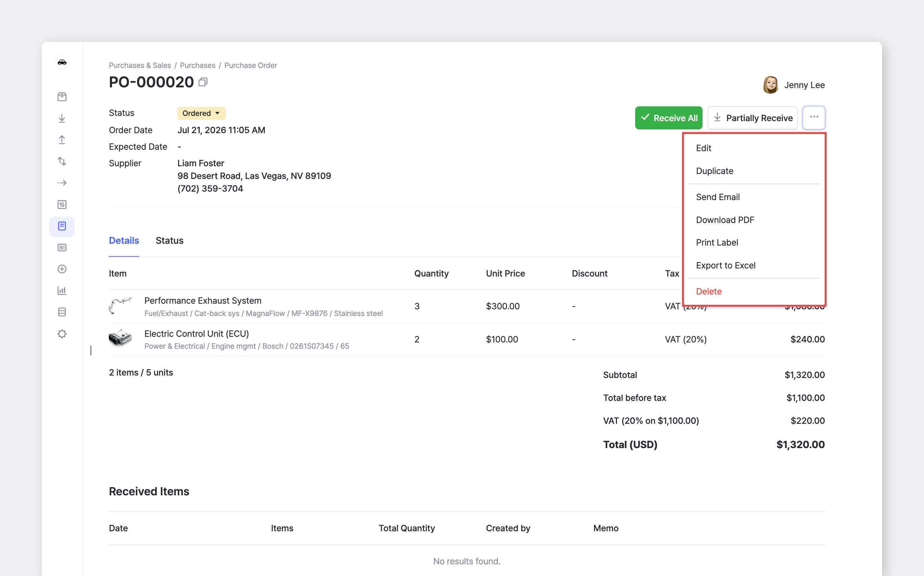
Task: Click the Partially Receive button
Action: tap(753, 118)
